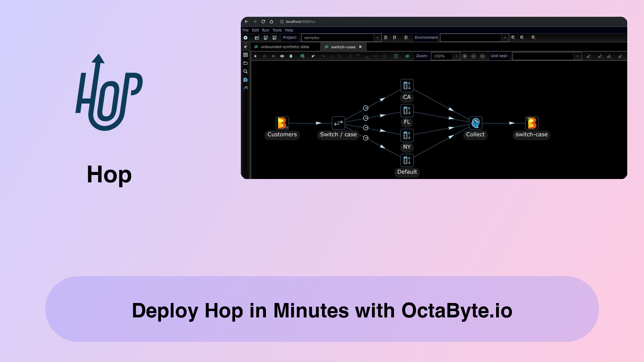
Task: Click the Default filter node icon
Action: coord(407,160)
